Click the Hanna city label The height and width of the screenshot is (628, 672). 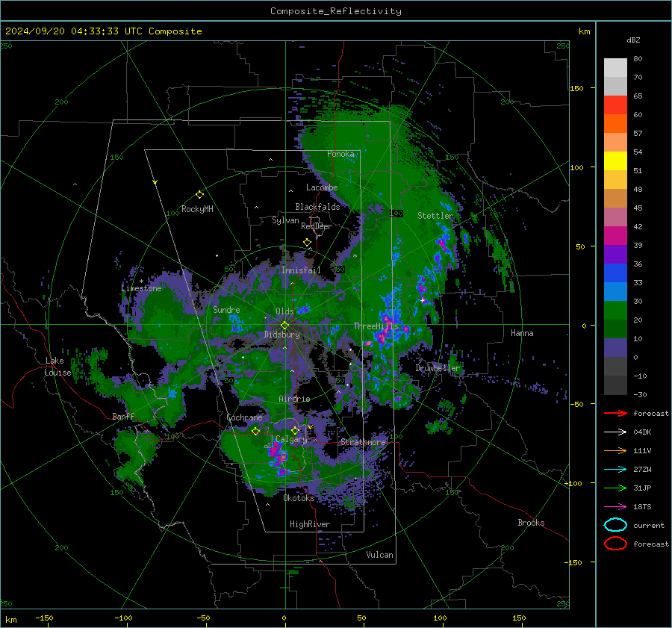(x=522, y=333)
